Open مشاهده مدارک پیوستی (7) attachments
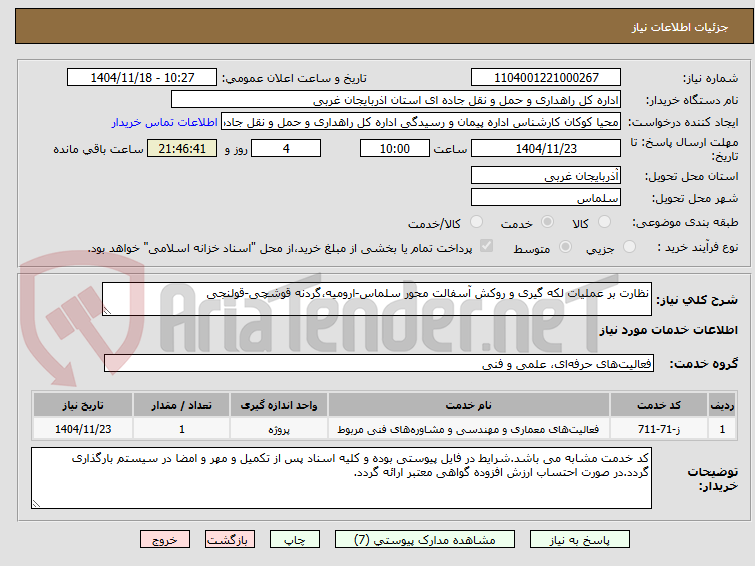Image resolution: width=755 pixels, height=566 pixels. click(x=424, y=540)
